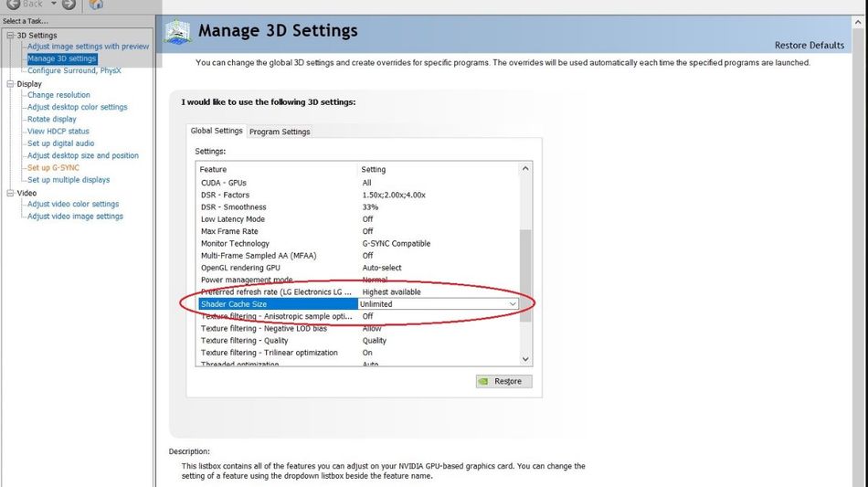Image resolution: width=868 pixels, height=487 pixels.
Task: Select the Low Latency Mode row
Action: pos(358,219)
